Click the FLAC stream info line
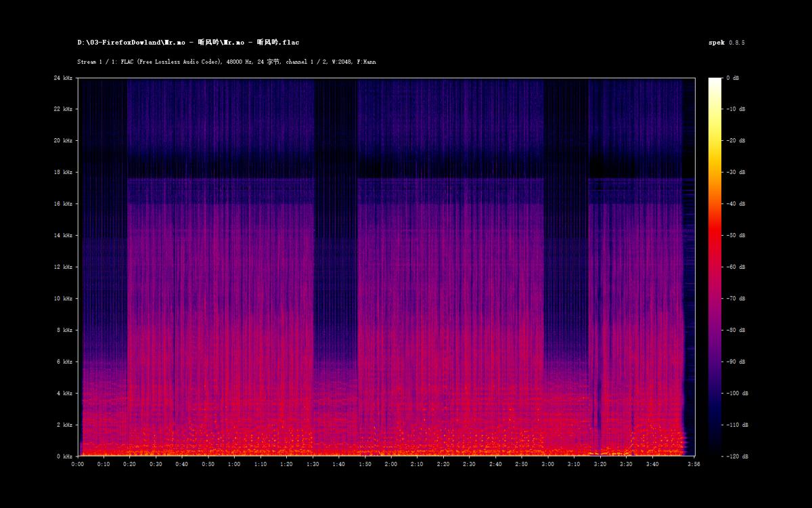This screenshot has height=508, width=812. [x=227, y=62]
